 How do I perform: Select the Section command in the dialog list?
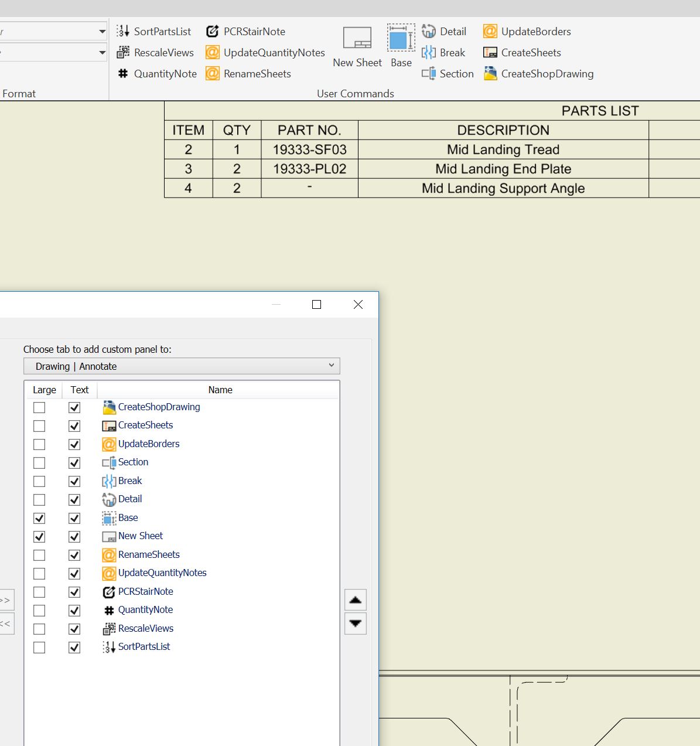click(x=133, y=462)
